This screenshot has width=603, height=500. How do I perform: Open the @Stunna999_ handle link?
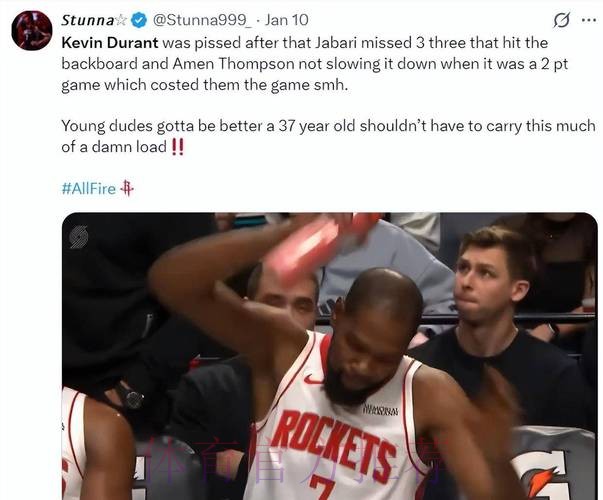point(202,20)
